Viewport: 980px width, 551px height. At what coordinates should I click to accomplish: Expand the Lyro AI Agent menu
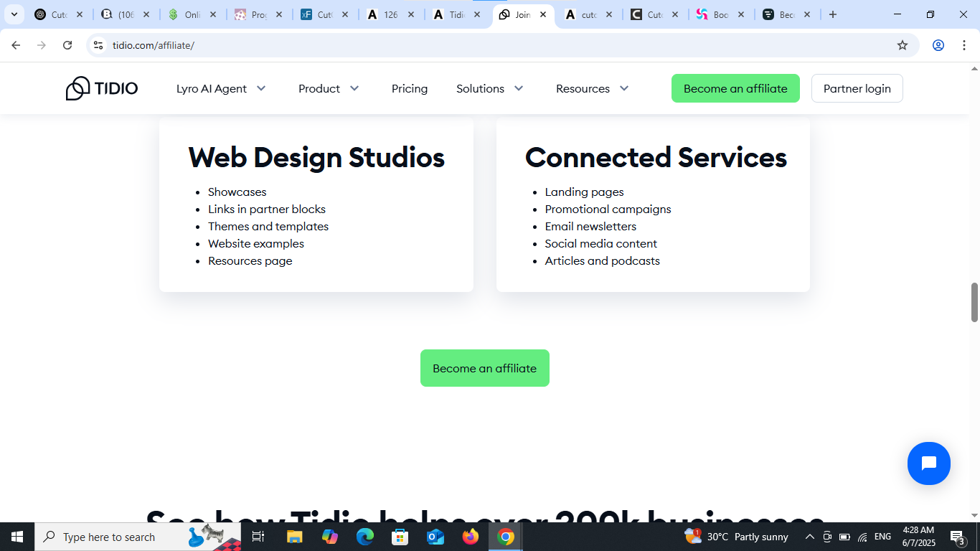coord(221,88)
